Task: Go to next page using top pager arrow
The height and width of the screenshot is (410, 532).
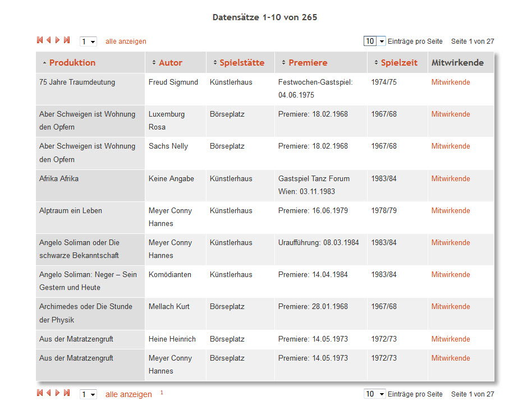Action: tap(57, 40)
